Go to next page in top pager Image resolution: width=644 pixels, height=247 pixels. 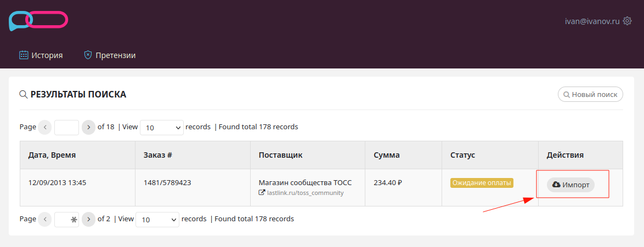(x=88, y=127)
